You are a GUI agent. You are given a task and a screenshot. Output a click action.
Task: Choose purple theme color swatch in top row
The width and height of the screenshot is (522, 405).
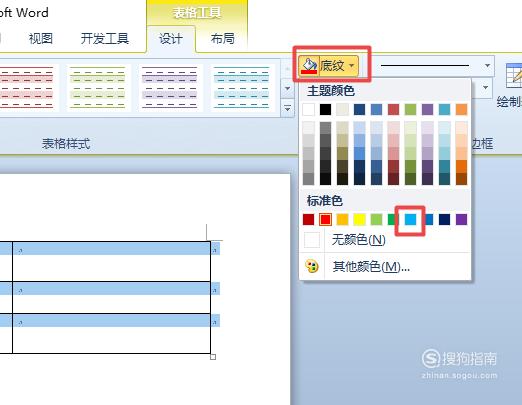pyautogui.click(x=427, y=109)
